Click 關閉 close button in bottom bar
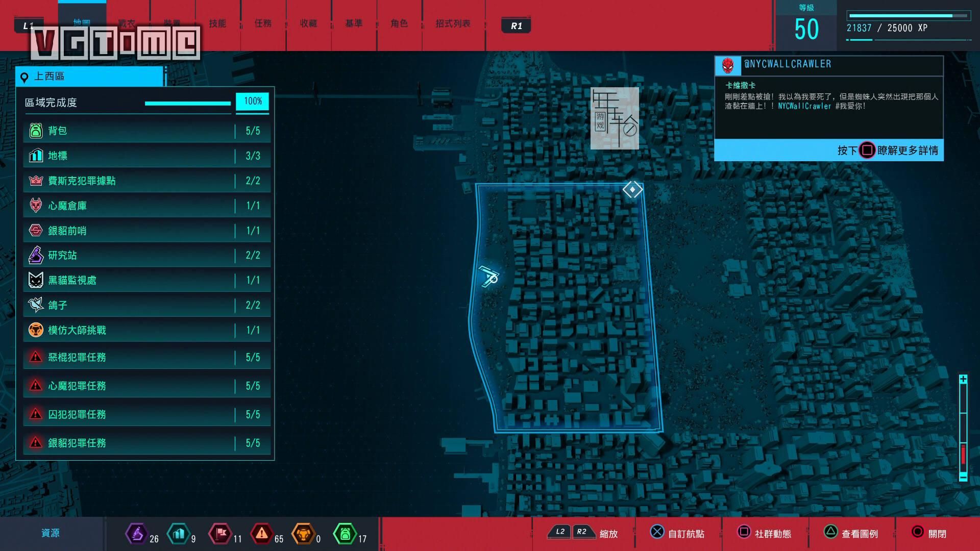Viewport: 980px width, 551px height. pyautogui.click(x=929, y=533)
